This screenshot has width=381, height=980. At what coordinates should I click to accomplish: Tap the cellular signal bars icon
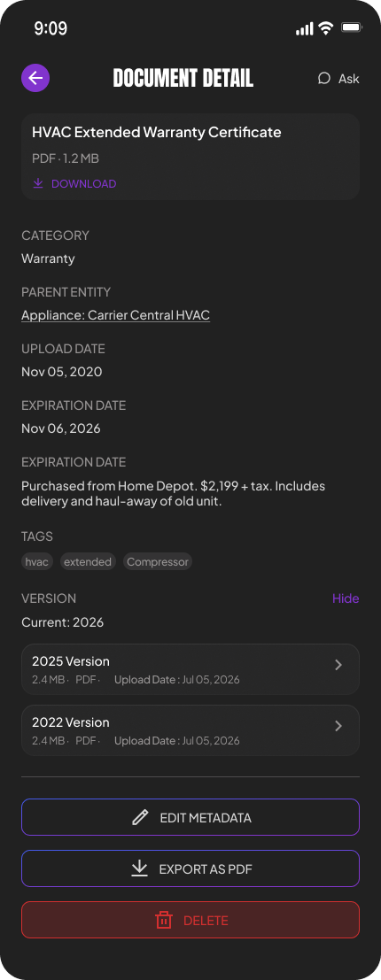pos(304,28)
